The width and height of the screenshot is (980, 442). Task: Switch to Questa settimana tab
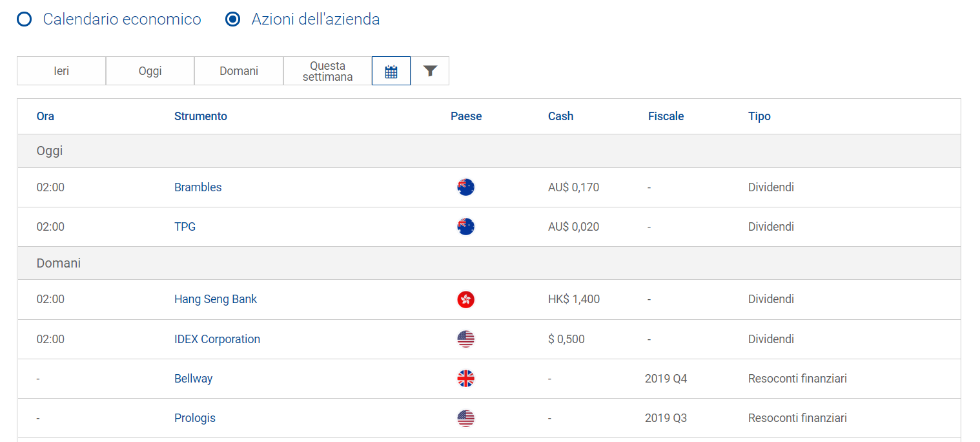click(x=327, y=71)
